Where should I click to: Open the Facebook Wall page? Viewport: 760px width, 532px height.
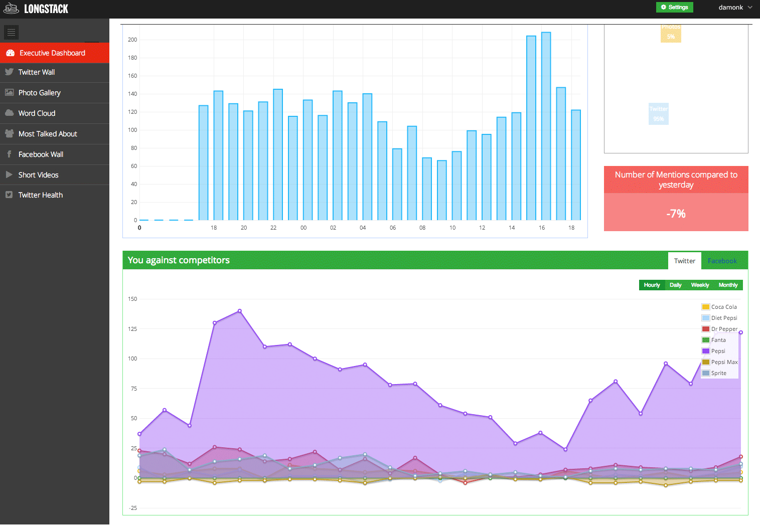coord(55,154)
